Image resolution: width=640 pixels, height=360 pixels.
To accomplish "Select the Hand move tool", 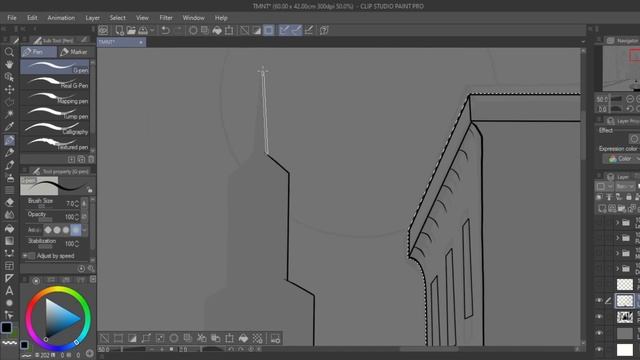I will [9, 64].
